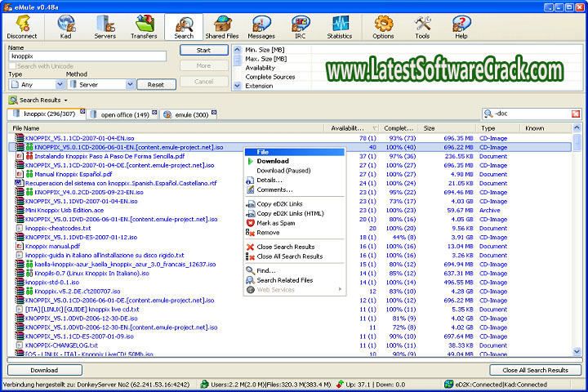Close the open office search tab
The height and width of the screenshot is (392, 588).
pos(154,112)
